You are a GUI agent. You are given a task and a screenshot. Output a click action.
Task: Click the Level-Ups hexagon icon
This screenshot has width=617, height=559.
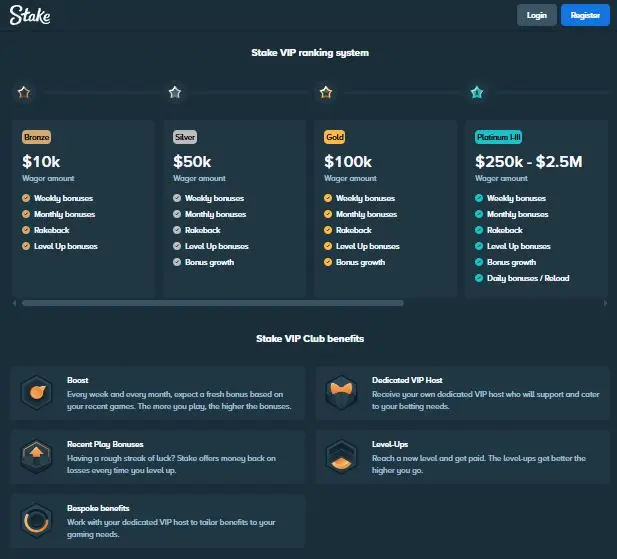coord(341,456)
